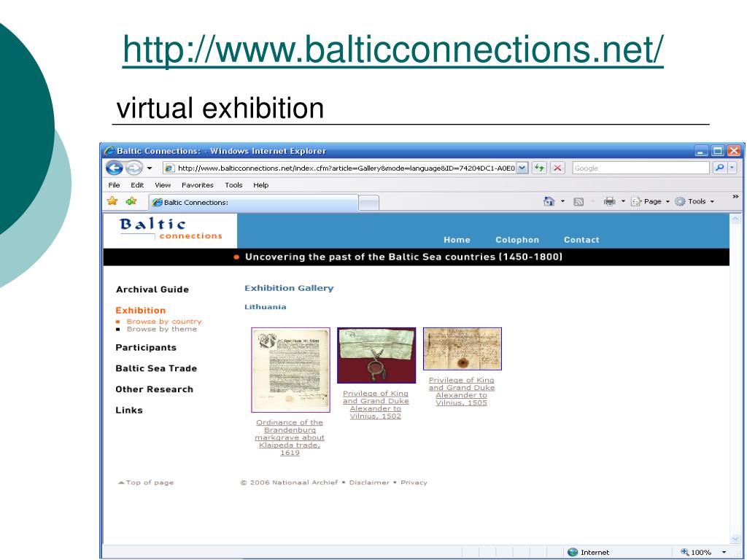
Task: Open the Disclaimer footer link
Action: pyautogui.click(x=369, y=483)
